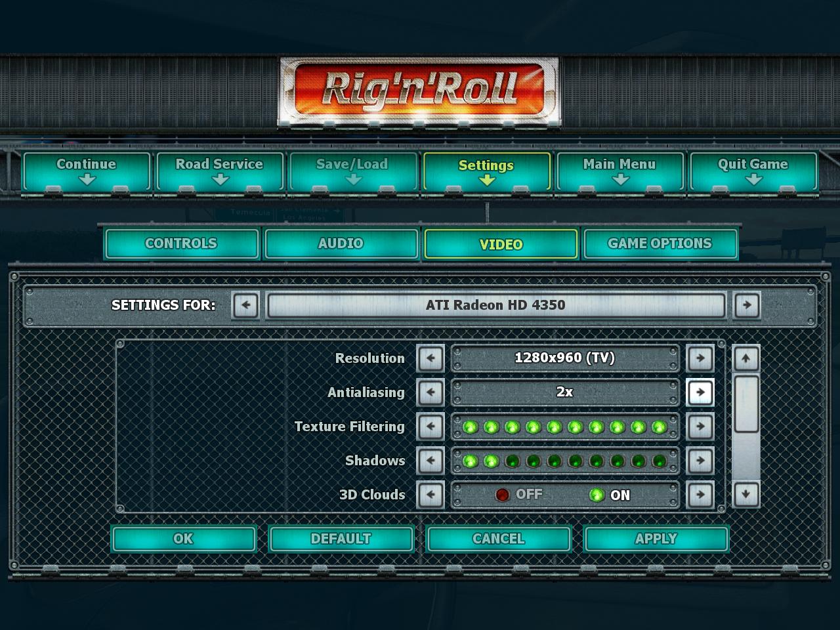Select the Settings menu button
This screenshot has height=630, width=840.
pos(486,172)
